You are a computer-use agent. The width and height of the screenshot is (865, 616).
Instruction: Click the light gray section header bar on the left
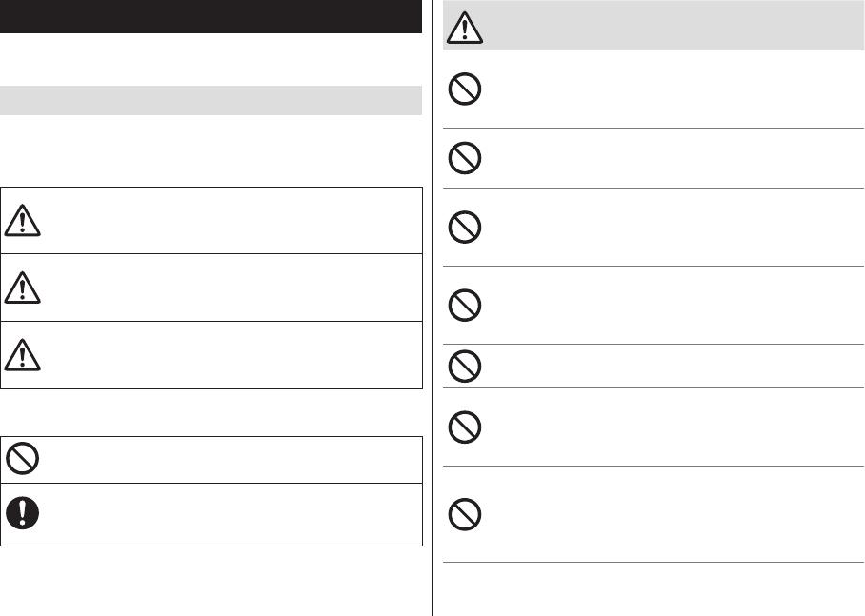[x=211, y=100]
